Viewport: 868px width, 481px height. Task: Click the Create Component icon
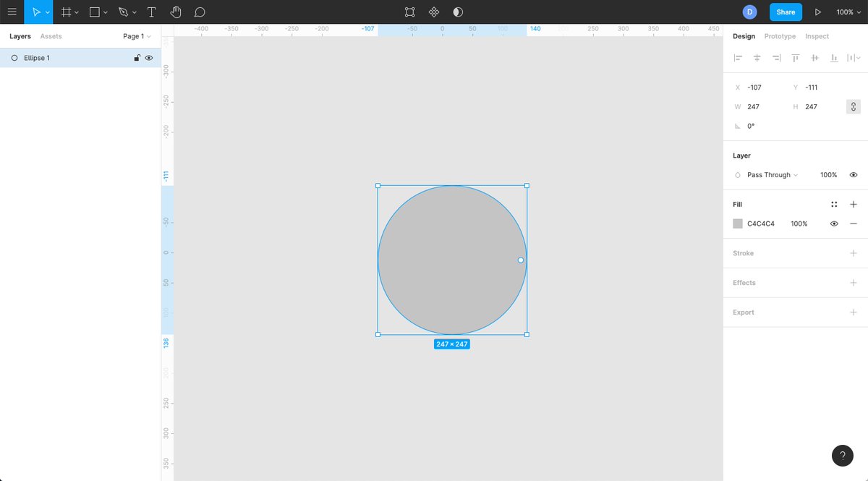point(434,12)
